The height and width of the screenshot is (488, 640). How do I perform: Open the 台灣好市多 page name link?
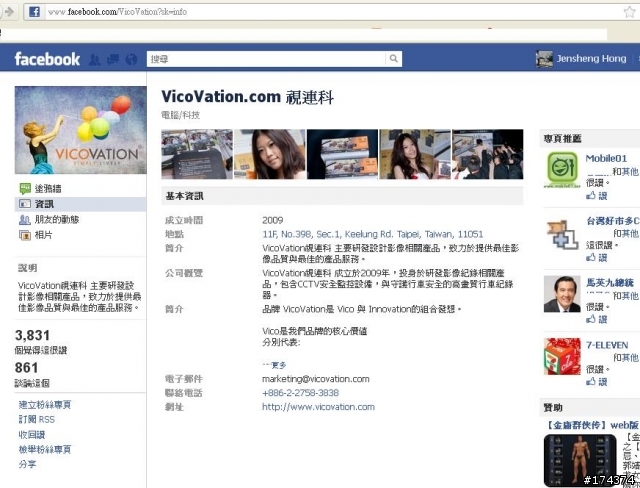pos(613,221)
